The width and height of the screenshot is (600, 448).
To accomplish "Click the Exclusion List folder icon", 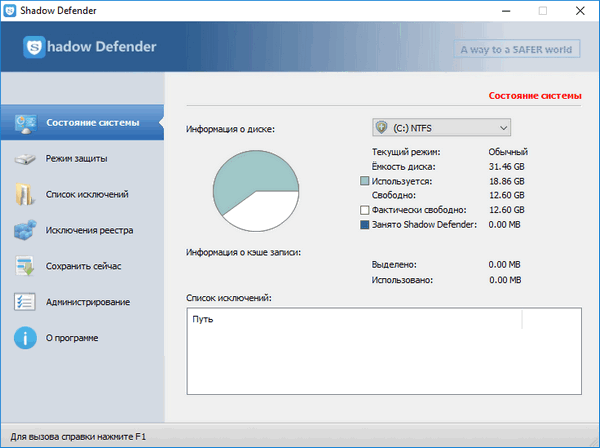I will coord(25,195).
